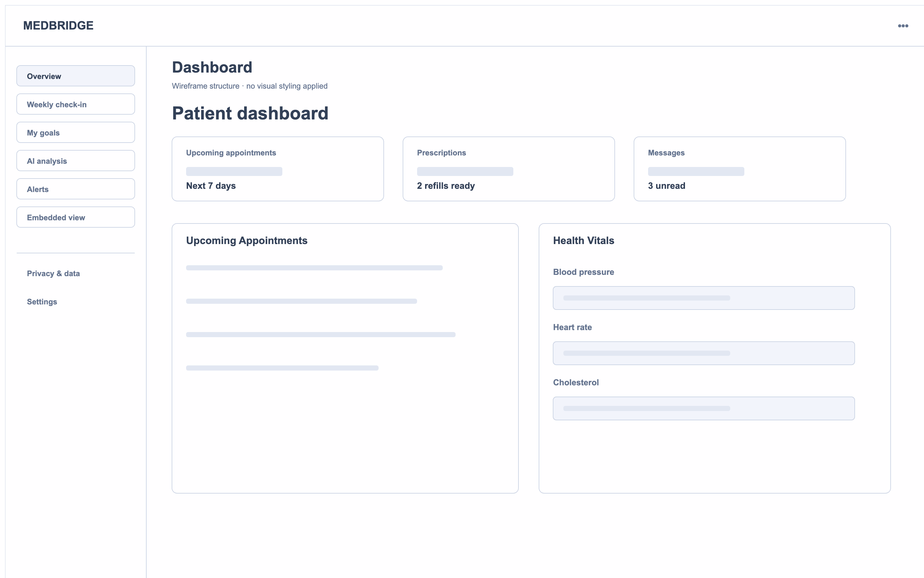
Task: Click the 'Health Vitals' panel title
Action: [583, 241]
